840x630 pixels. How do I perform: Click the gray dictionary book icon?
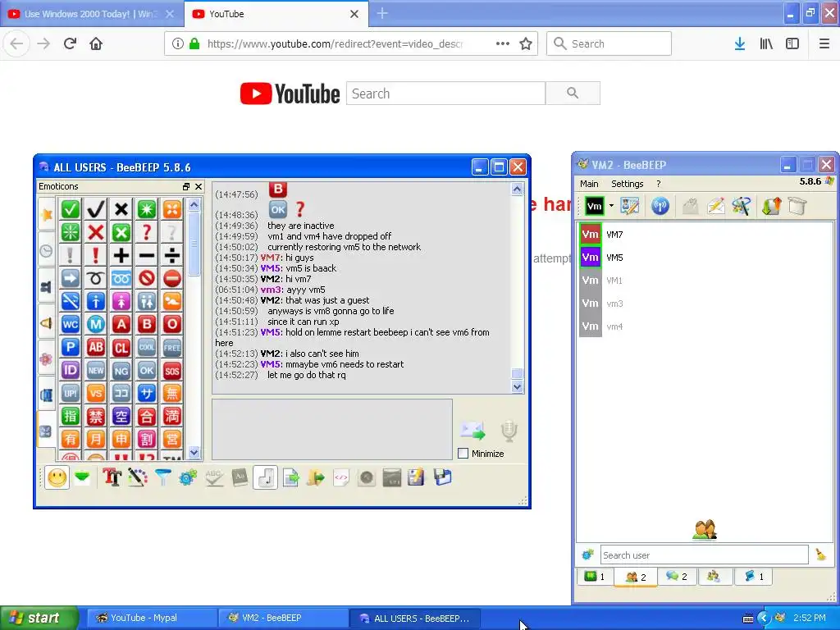click(239, 477)
